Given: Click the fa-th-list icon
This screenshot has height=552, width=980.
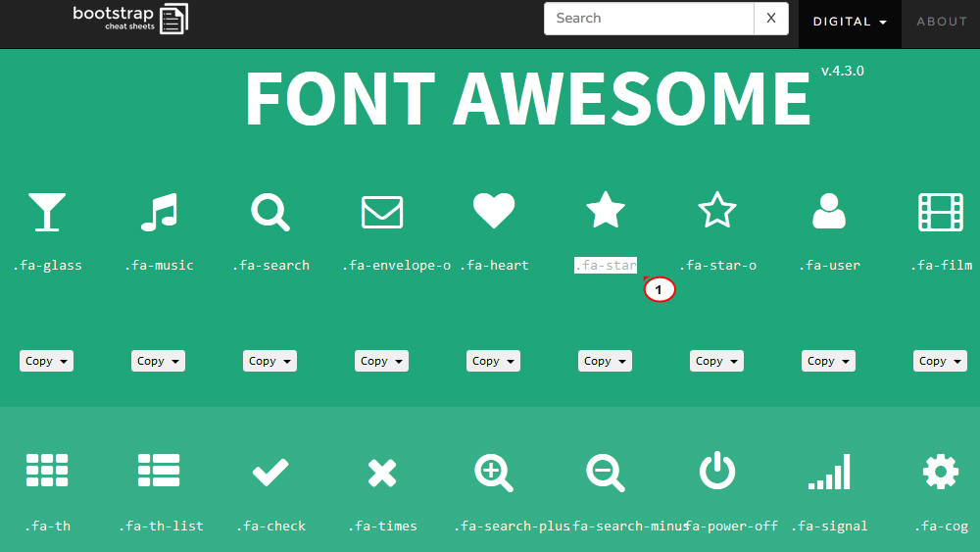Looking at the screenshot, I should click(159, 470).
